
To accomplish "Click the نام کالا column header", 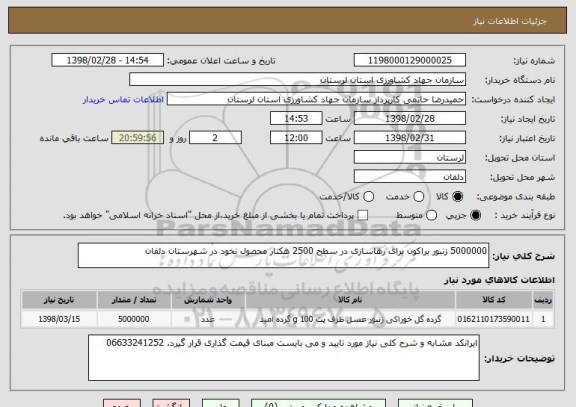I will 350,300.
